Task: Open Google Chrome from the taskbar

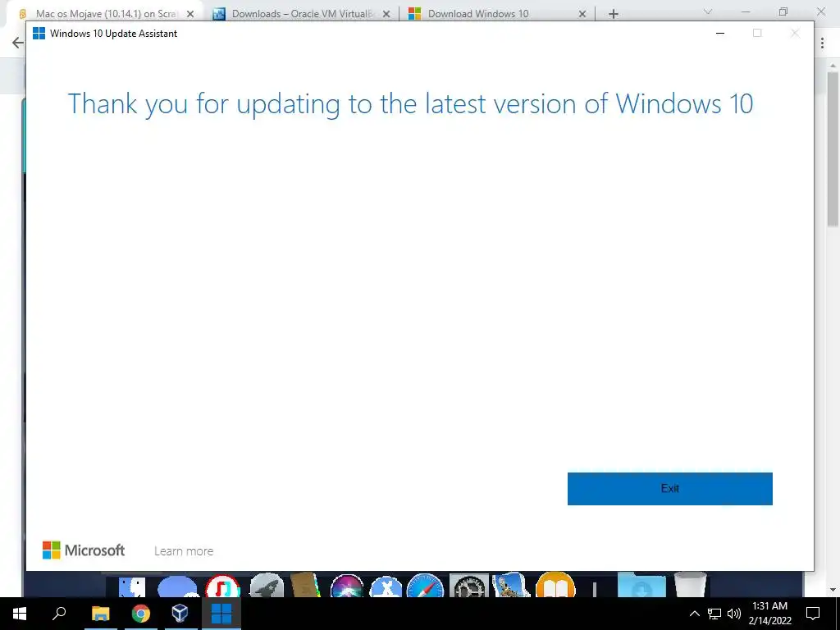Action: [x=141, y=614]
